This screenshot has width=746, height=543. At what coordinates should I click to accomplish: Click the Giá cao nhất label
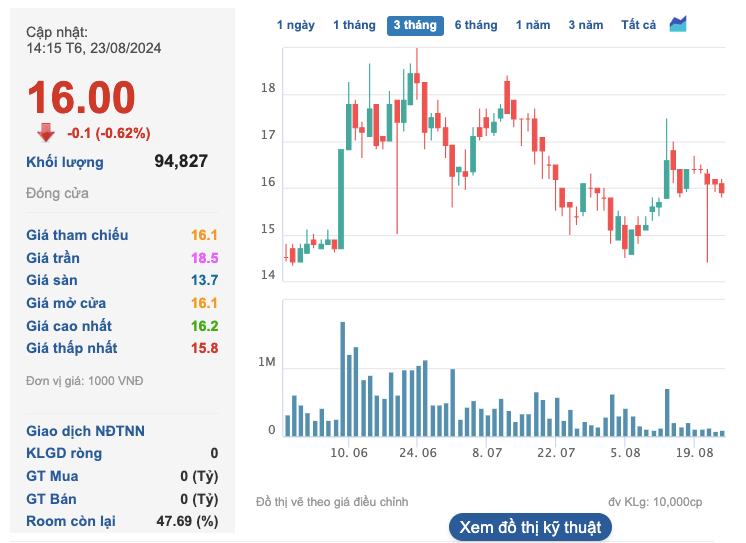tap(69, 326)
